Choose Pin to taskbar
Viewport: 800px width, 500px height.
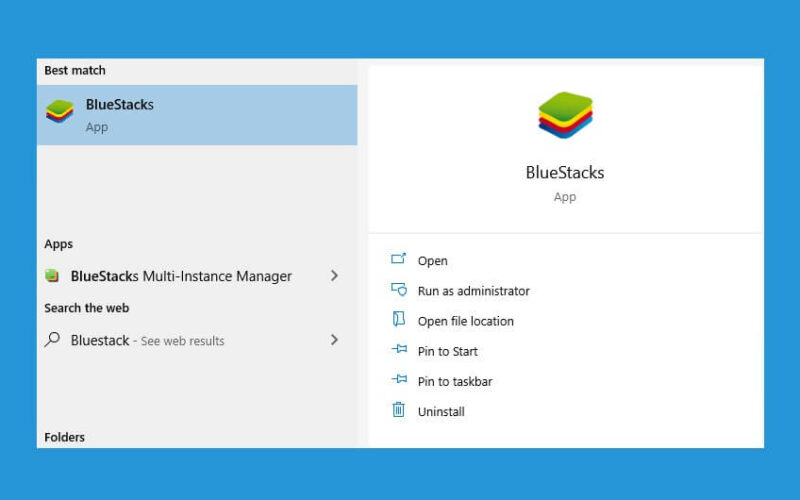pyautogui.click(x=455, y=381)
